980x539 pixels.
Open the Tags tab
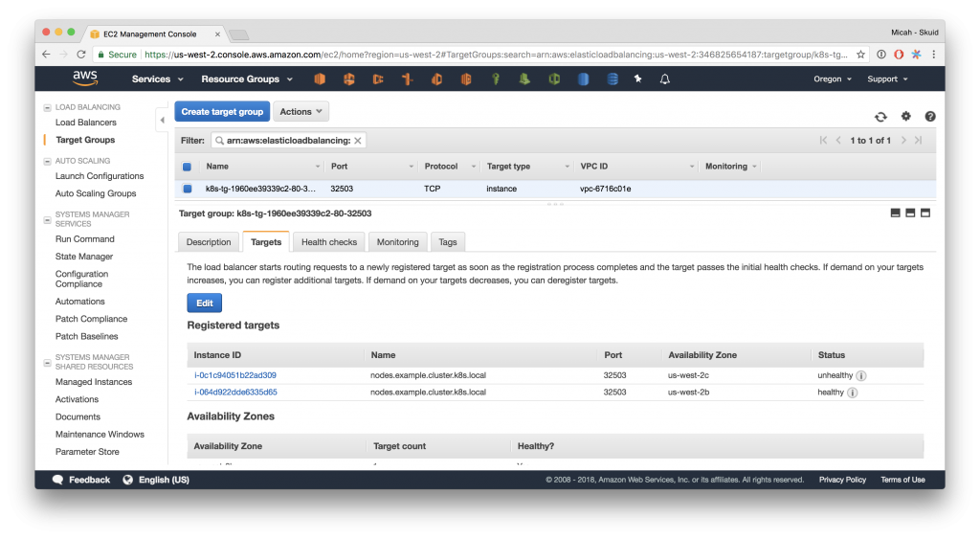pos(448,242)
